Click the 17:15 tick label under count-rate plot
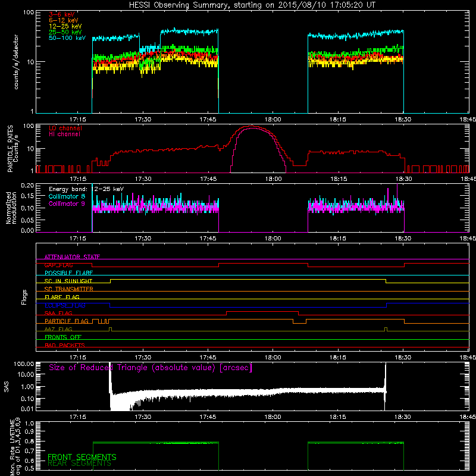The height and width of the screenshot is (476, 476). pyautogui.click(x=78, y=120)
